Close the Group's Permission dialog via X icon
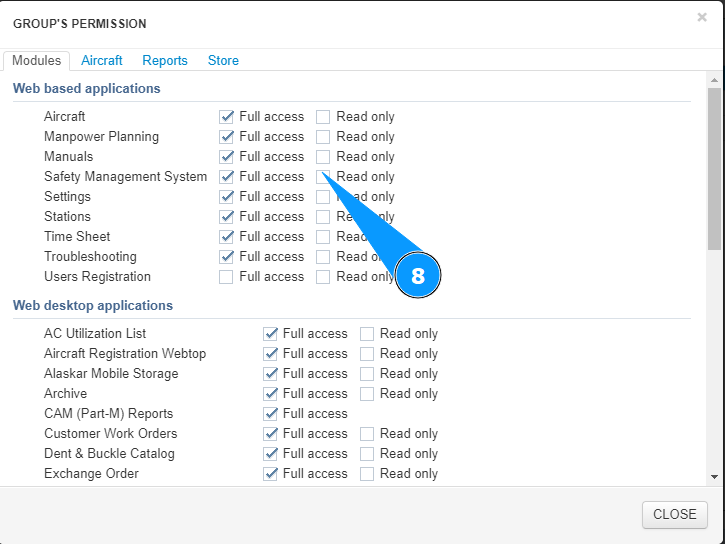This screenshot has width=725, height=544. coord(702,17)
